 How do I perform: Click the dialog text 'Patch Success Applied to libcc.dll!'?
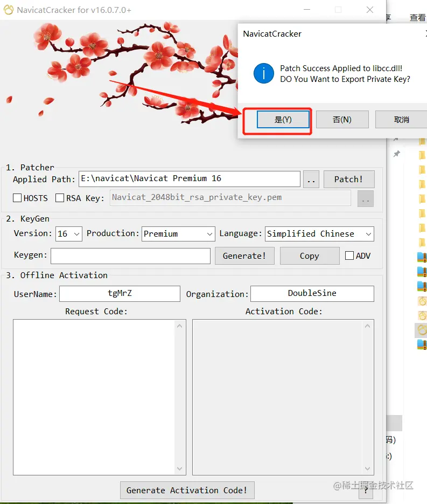(x=341, y=68)
